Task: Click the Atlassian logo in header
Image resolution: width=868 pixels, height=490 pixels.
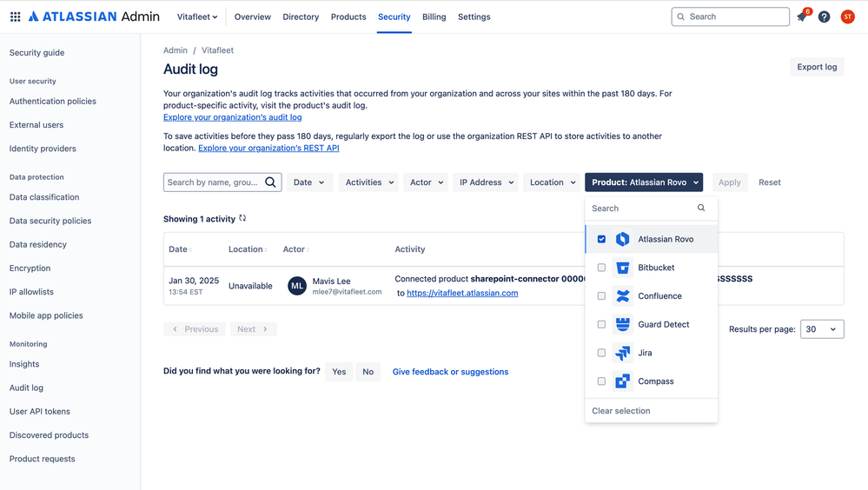Action: pos(94,17)
